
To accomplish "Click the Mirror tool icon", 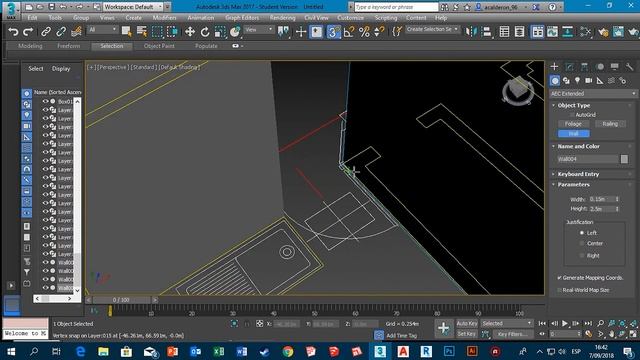I will coord(471,31).
